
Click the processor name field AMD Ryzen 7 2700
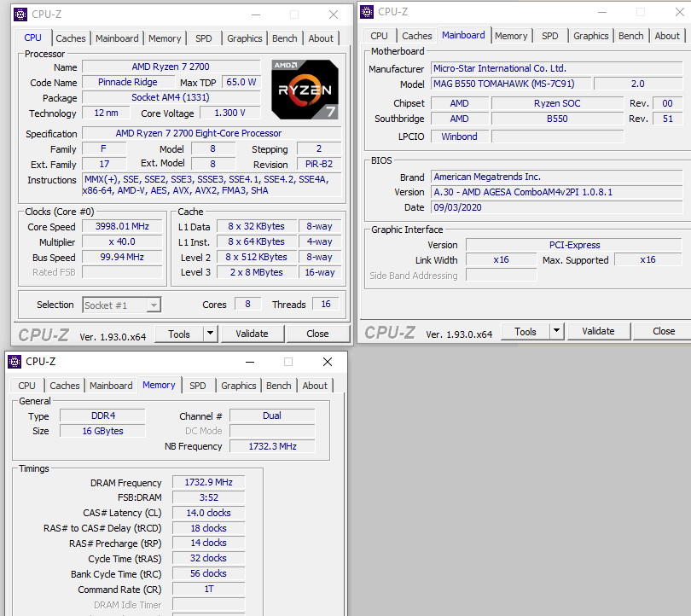pyautogui.click(x=171, y=67)
